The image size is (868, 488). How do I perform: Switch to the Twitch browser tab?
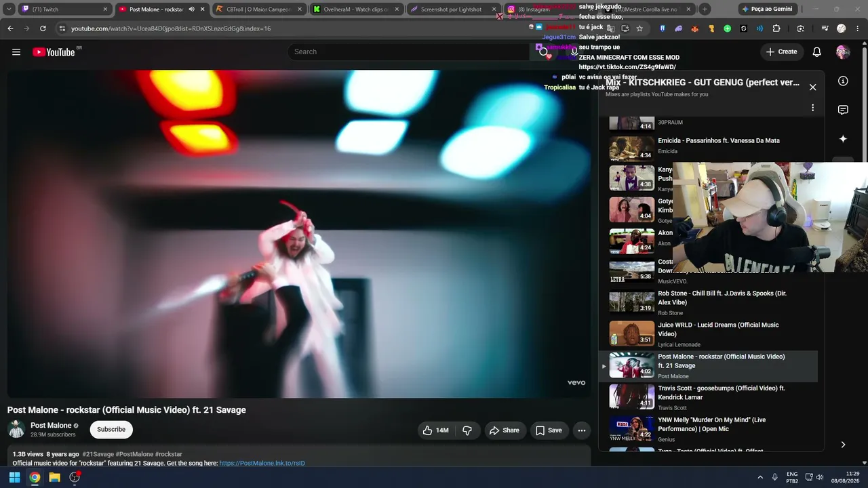[x=64, y=9]
